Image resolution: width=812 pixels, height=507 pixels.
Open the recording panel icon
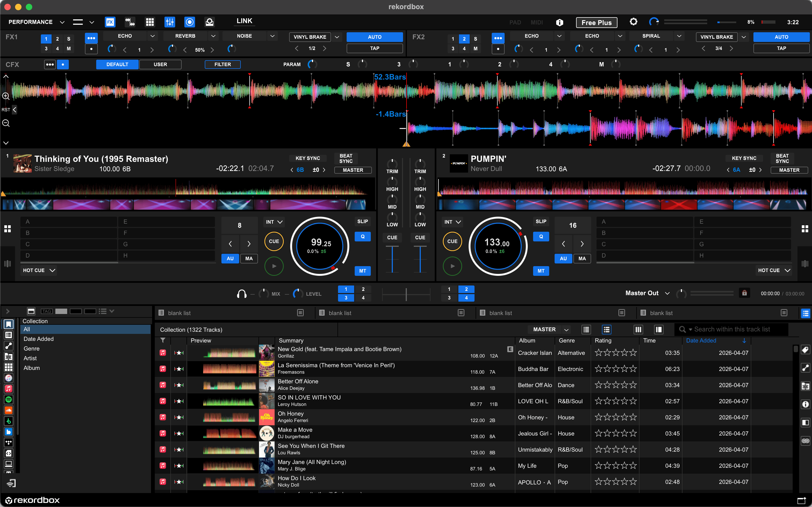(x=190, y=22)
